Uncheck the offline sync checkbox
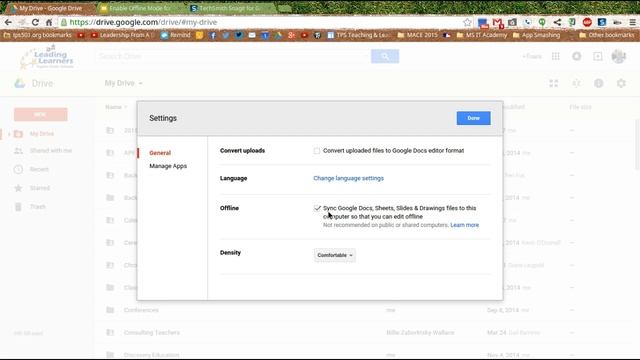This screenshot has height=360, width=640. (x=317, y=208)
